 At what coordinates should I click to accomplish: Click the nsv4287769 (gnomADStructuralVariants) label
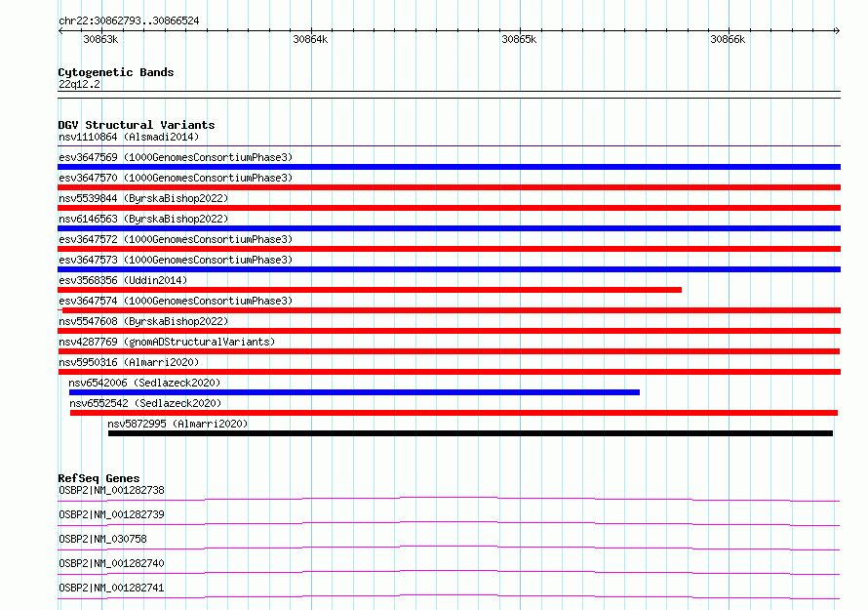click(x=167, y=342)
